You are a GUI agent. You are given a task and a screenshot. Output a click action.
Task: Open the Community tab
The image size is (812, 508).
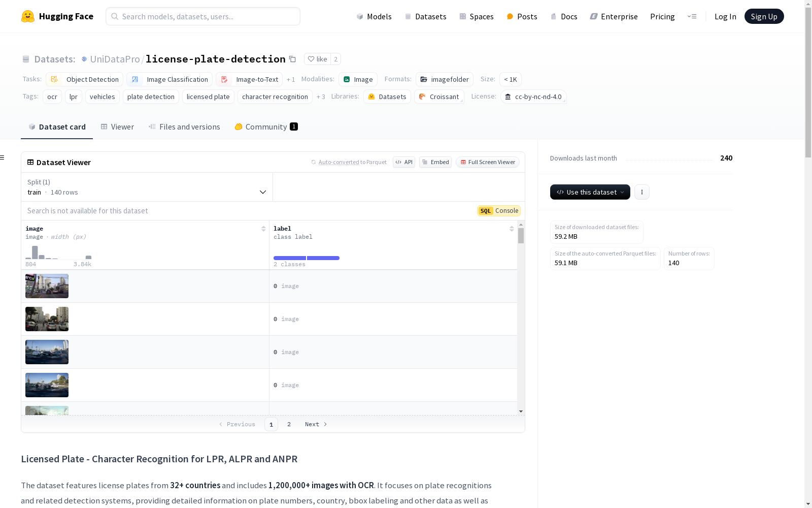coord(266,127)
